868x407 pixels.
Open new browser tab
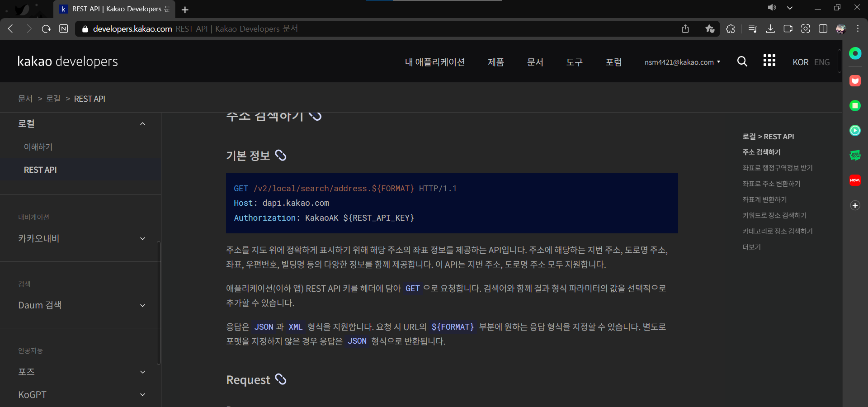[185, 9]
